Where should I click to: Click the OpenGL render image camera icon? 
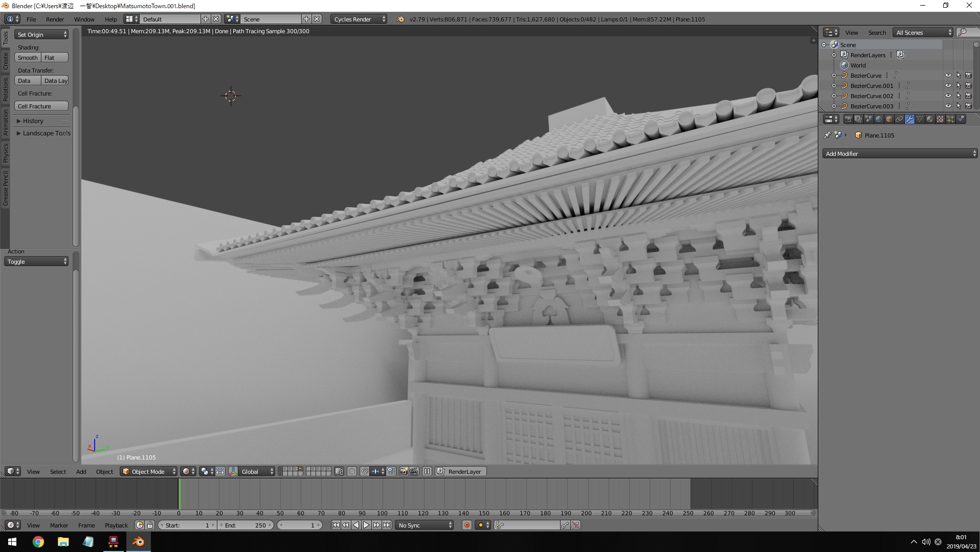404,471
